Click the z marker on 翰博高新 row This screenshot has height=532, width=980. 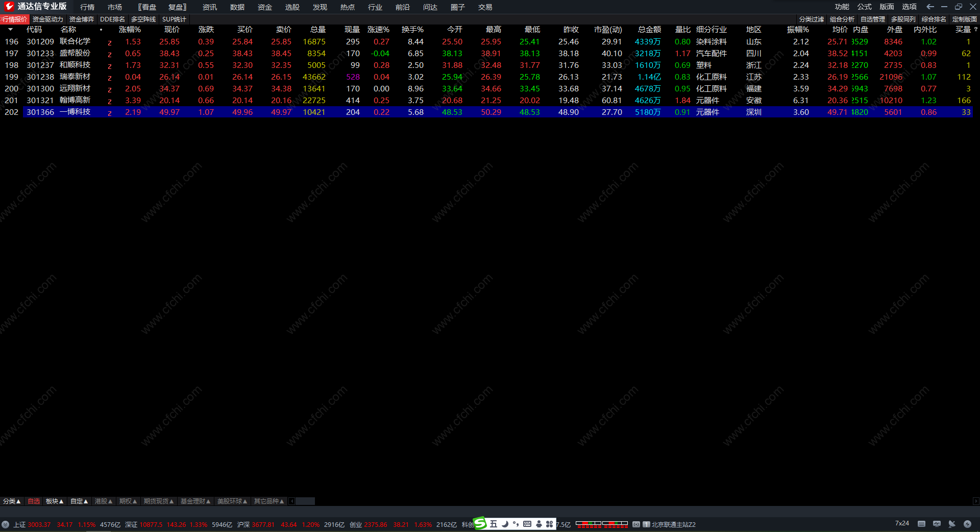pyautogui.click(x=110, y=101)
